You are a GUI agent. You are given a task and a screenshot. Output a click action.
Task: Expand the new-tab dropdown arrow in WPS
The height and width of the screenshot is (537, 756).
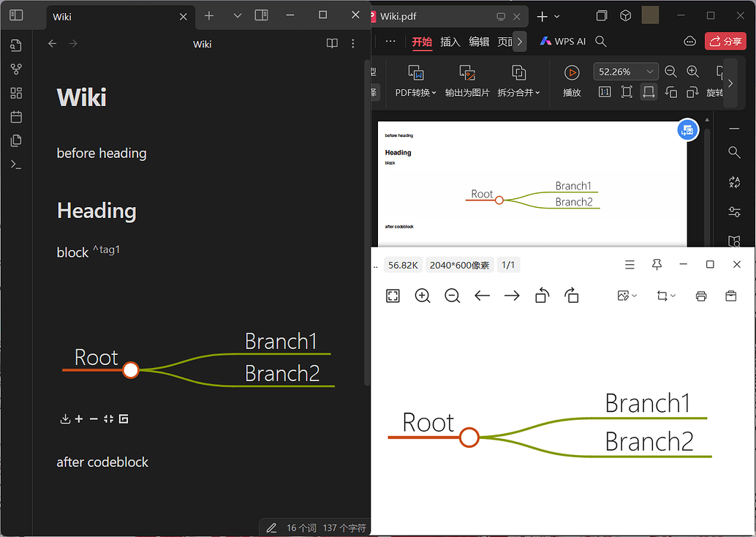tap(557, 17)
